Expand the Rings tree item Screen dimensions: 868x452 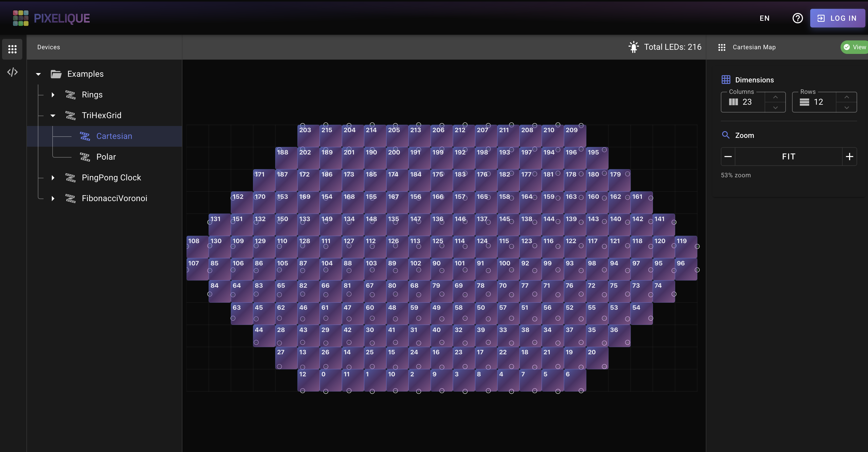tap(53, 95)
